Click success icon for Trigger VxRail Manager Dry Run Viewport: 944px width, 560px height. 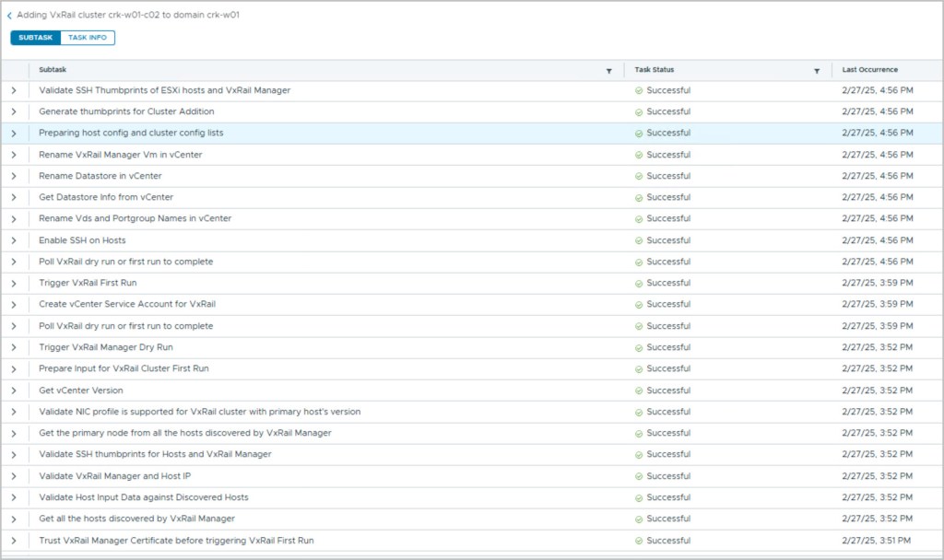(639, 347)
